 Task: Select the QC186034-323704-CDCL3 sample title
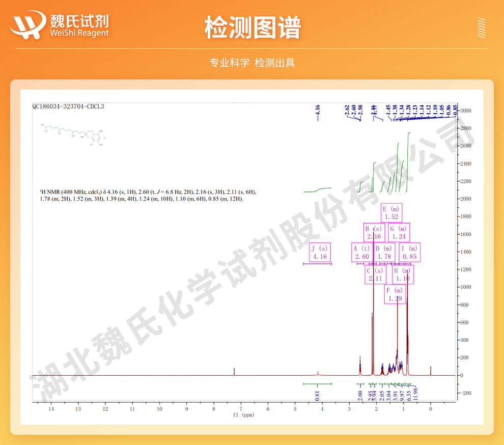click(x=68, y=107)
